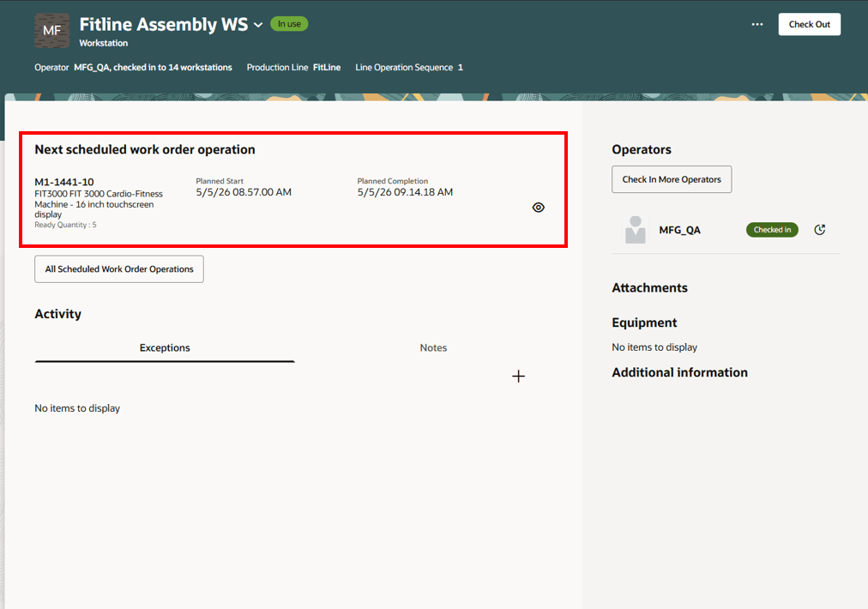
Task: Click the Planned Completion 5/5/26 09.14.18 AM value
Action: tap(405, 192)
